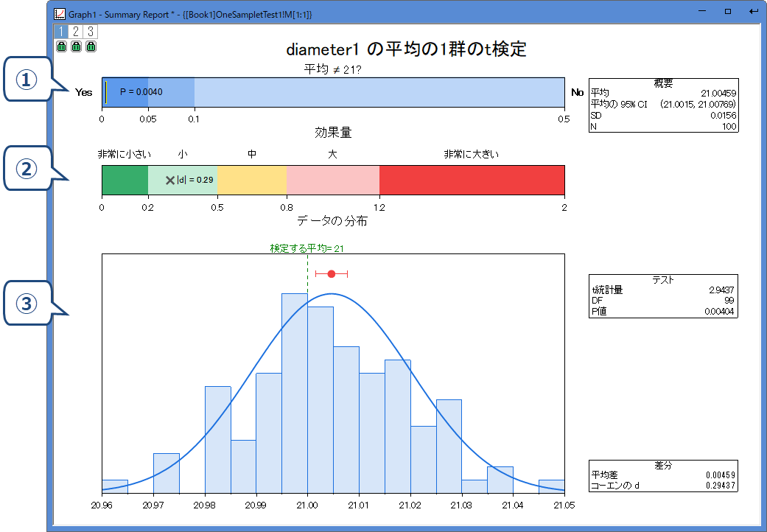
Task: Select the 概要 summary table
Action: 663,105
